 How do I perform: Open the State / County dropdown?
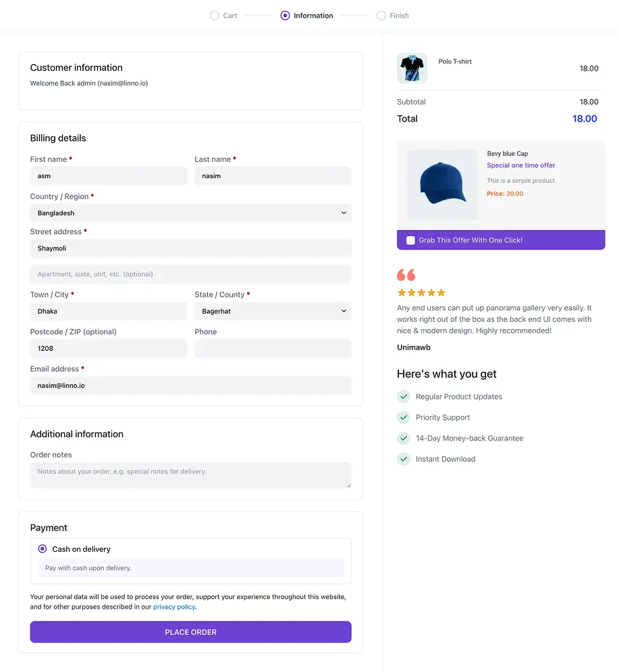(273, 311)
